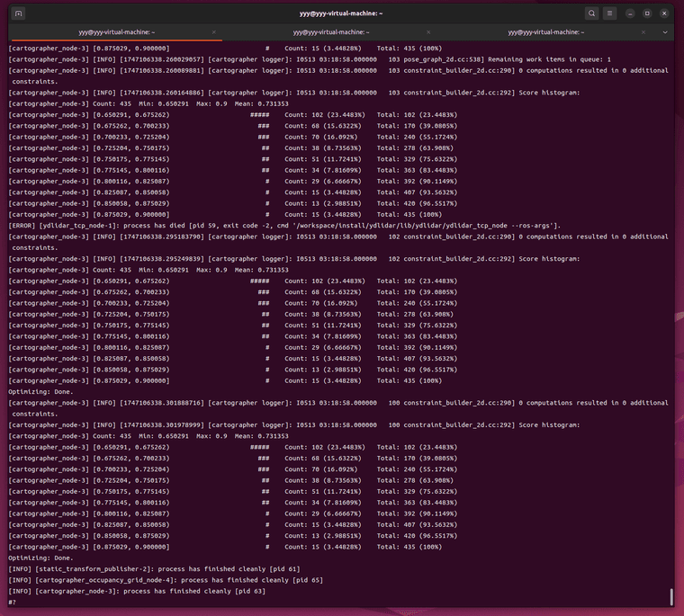Viewport: 684px width, 616px height.
Task: Open the terminal search (magnifier) icon
Action: coord(591,13)
